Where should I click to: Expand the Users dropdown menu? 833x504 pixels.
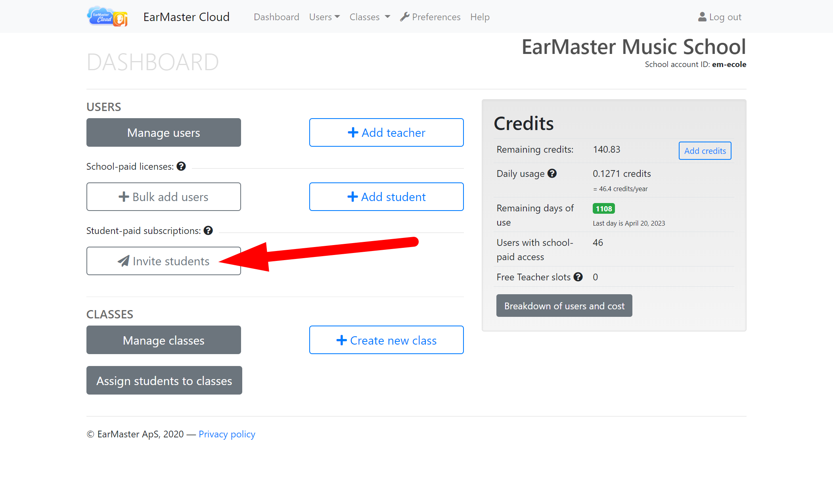pyautogui.click(x=324, y=17)
